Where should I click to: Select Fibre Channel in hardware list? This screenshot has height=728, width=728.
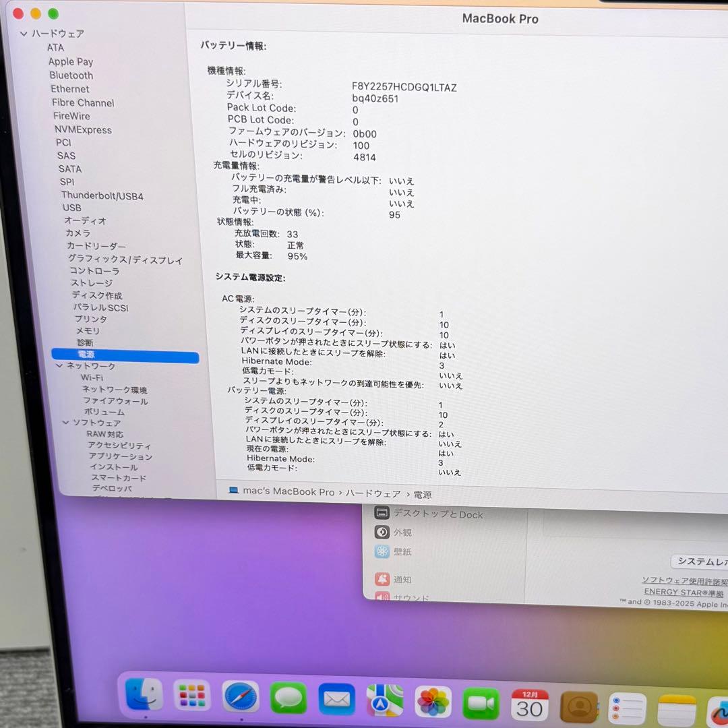click(83, 102)
